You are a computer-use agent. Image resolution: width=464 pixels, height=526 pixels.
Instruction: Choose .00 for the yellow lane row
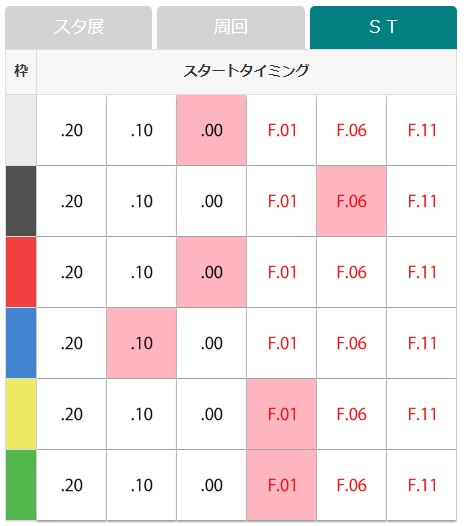212,414
